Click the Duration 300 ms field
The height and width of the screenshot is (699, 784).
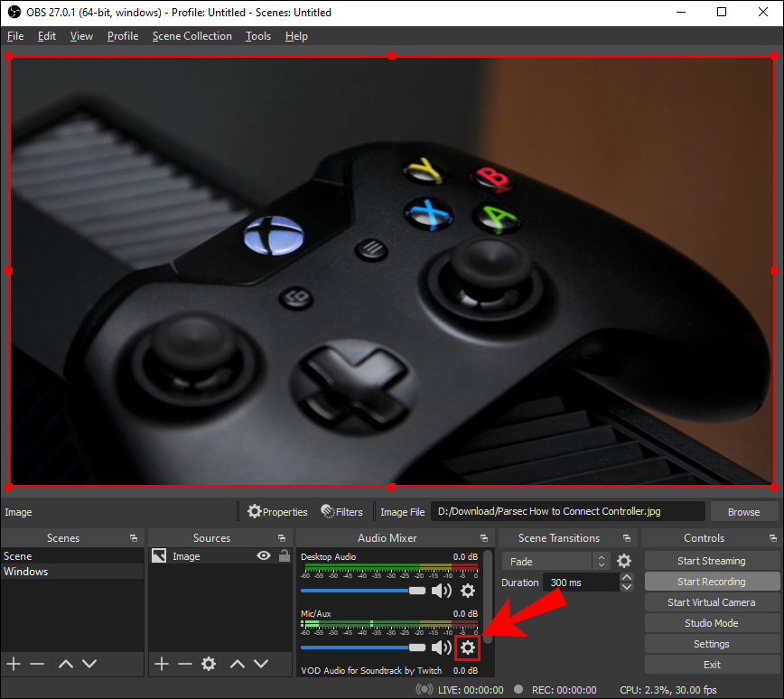pyautogui.click(x=581, y=582)
